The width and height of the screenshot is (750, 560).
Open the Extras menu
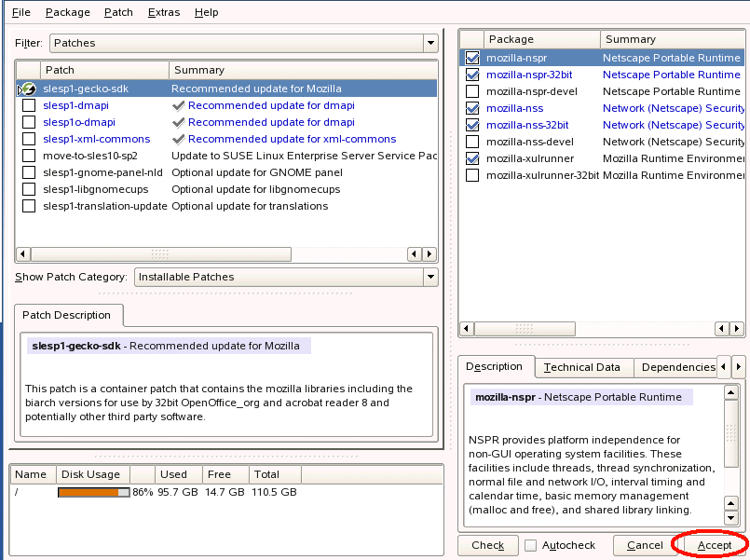tap(164, 12)
